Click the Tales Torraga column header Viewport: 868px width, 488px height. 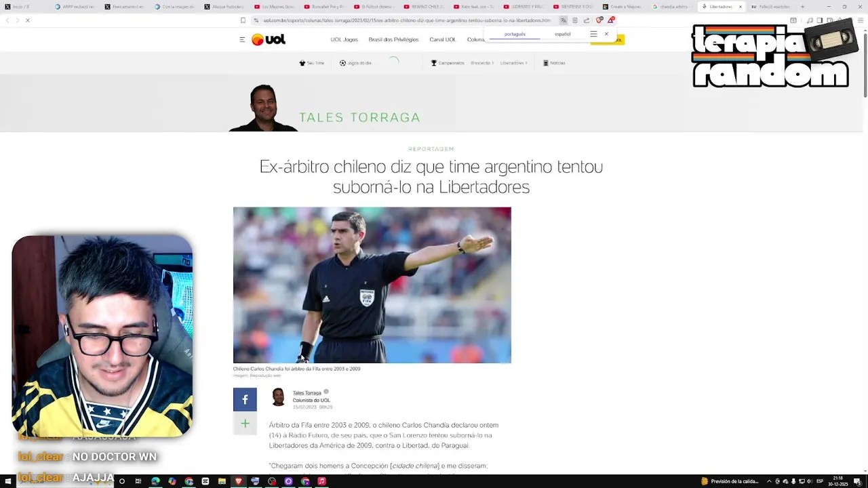(359, 117)
